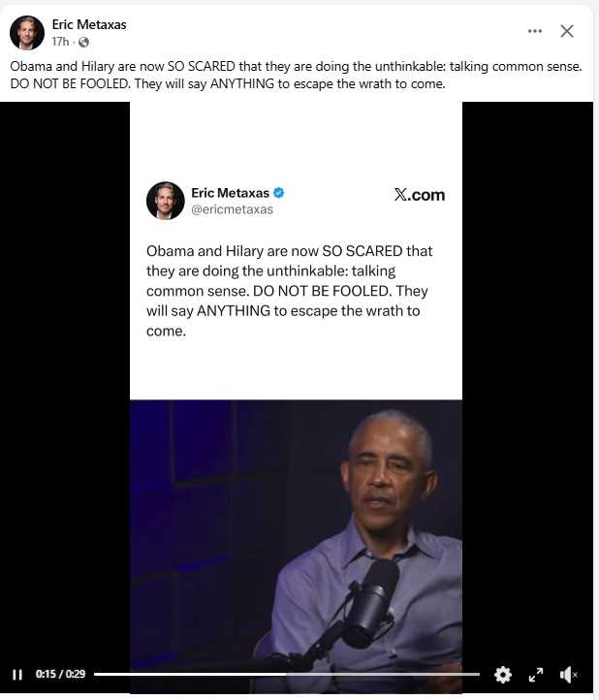Click the Eric Metaxas name in tweet card
Viewport: 599px width, 700px height.
(x=230, y=193)
